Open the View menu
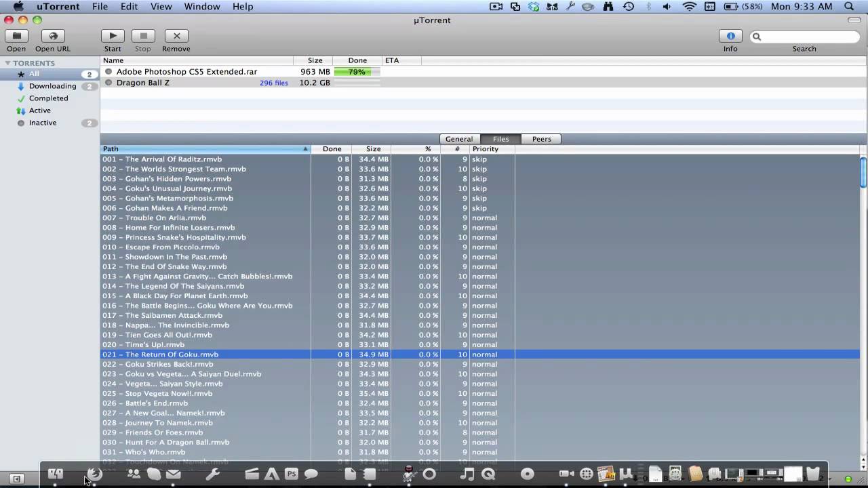868x488 pixels. (161, 6)
